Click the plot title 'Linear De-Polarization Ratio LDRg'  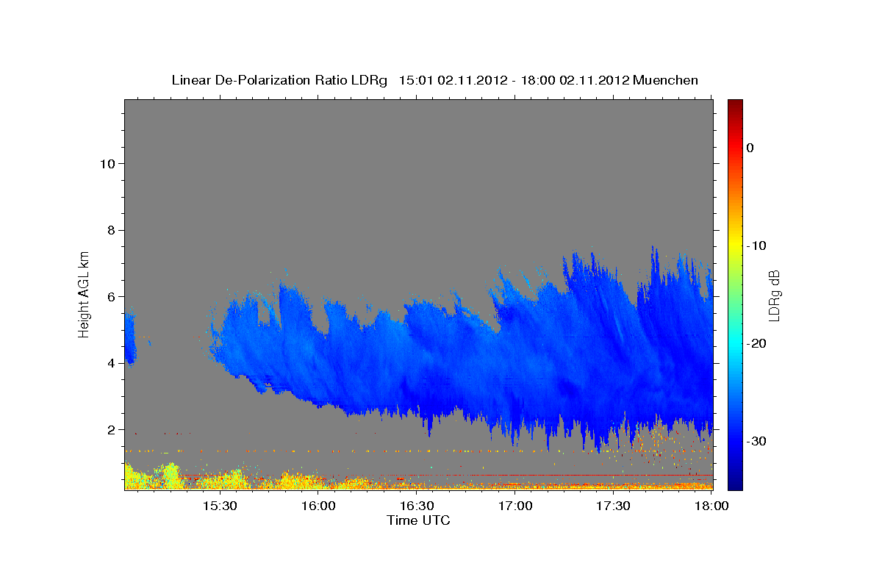pos(279,80)
